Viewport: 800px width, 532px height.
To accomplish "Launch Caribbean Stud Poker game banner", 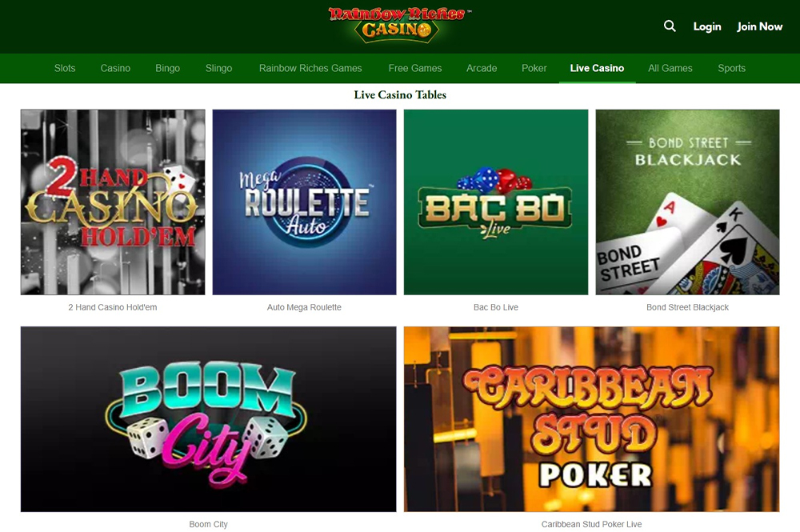I will (x=591, y=419).
